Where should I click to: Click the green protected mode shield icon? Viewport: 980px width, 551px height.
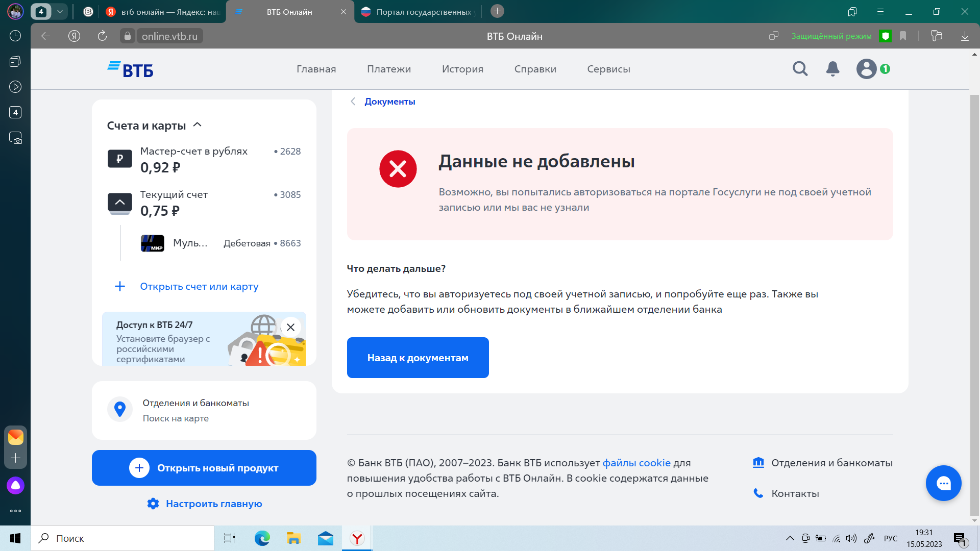[x=886, y=36]
